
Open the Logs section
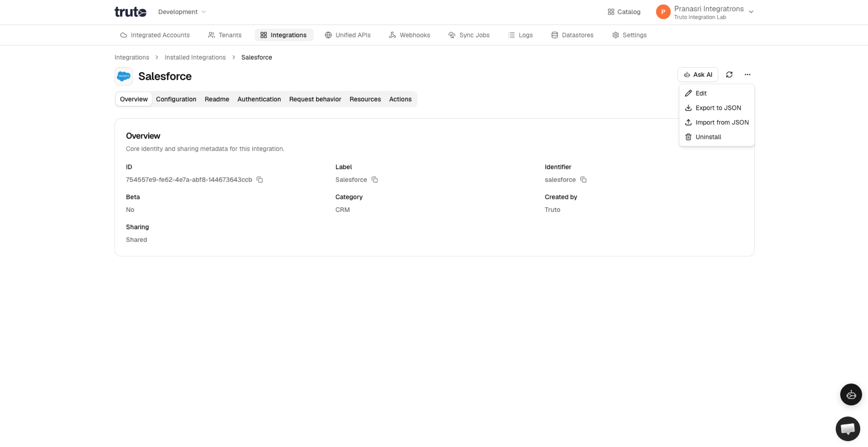tap(520, 35)
